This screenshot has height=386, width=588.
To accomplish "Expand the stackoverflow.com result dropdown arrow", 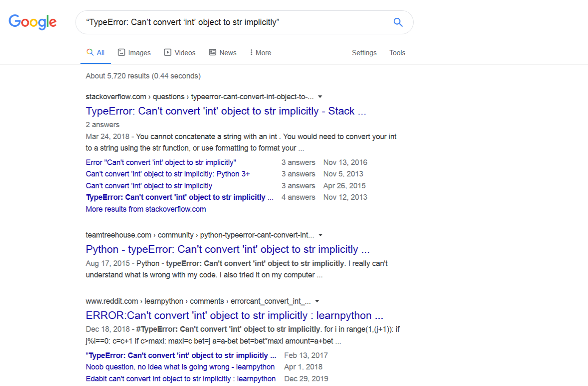I will (x=320, y=97).
